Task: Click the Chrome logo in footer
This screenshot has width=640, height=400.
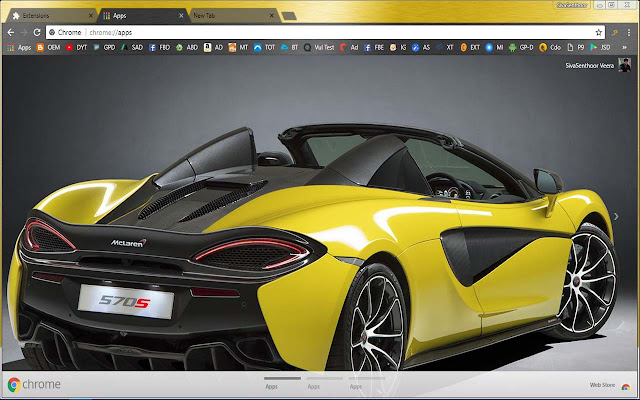Action: pyautogui.click(x=34, y=384)
